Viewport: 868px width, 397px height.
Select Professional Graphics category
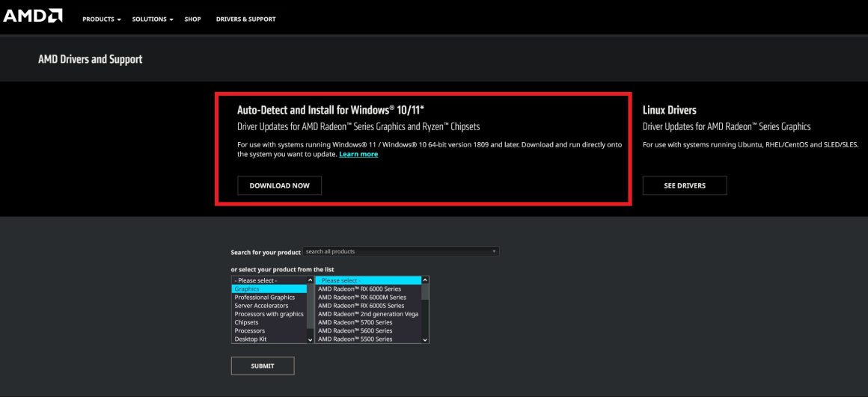pos(269,298)
